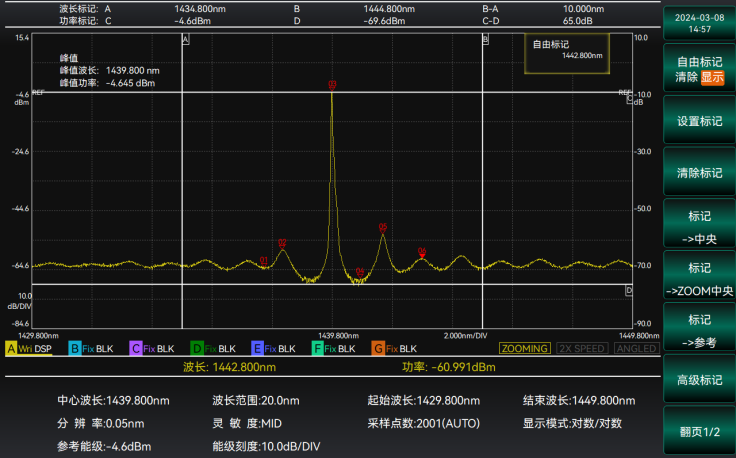Select peak marker 06 on the trace
This screenshot has height=458, width=736.
[422, 252]
